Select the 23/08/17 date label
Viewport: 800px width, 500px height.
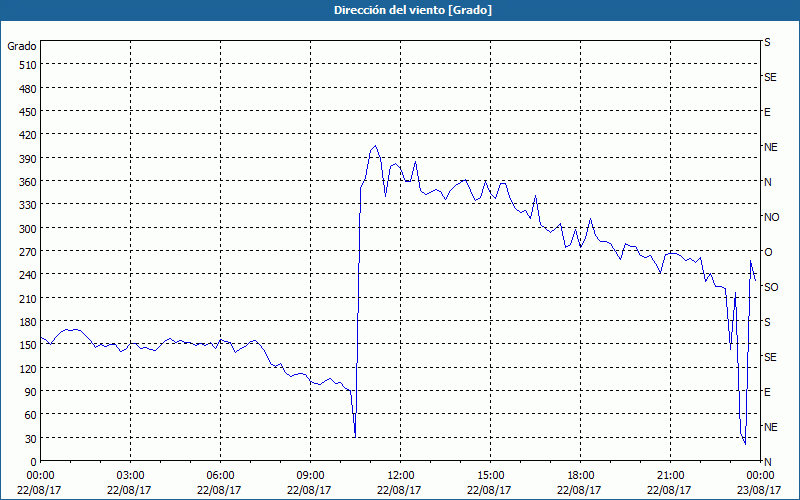pos(759,490)
